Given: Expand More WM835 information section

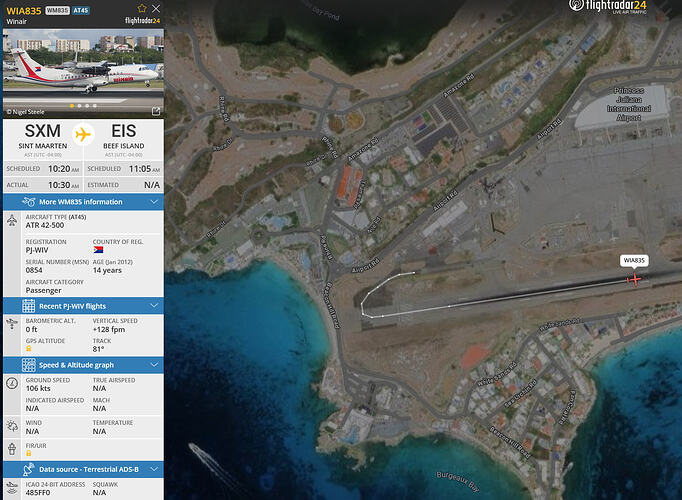Looking at the screenshot, I should (x=84, y=202).
